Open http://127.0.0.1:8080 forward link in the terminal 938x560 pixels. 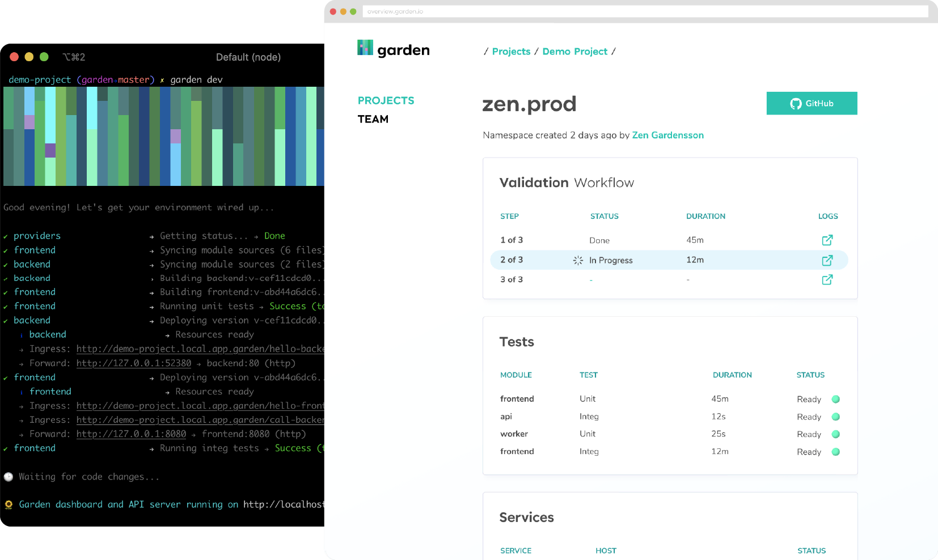[131, 434]
